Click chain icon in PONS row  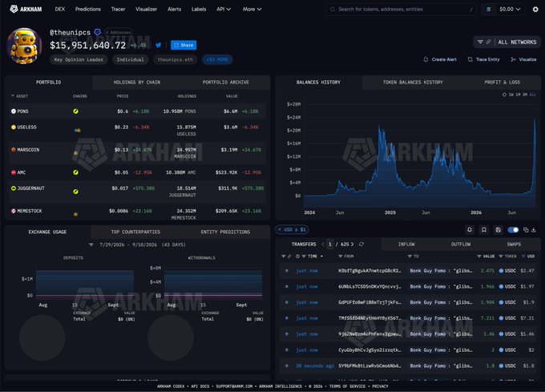(x=75, y=111)
